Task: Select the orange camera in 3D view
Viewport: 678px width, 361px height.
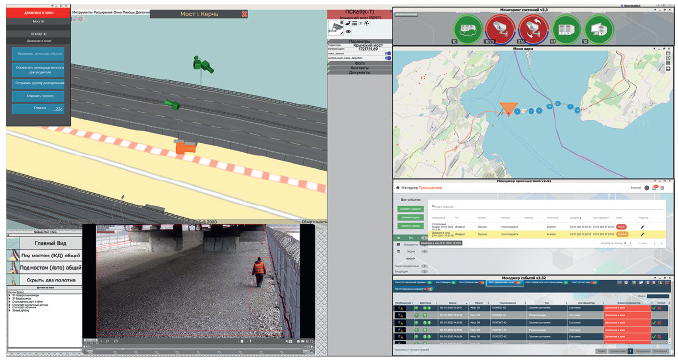Action: pyautogui.click(x=185, y=148)
